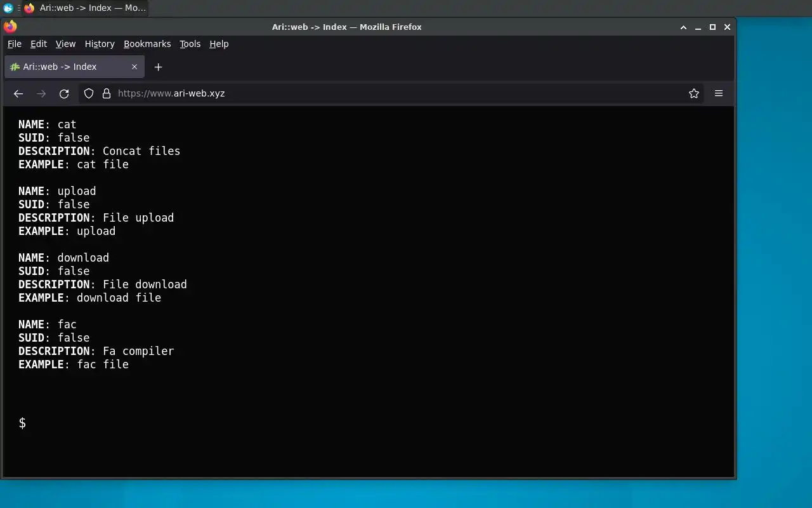Open the Help menu
Viewport: 812px width, 508px height.
pos(219,44)
